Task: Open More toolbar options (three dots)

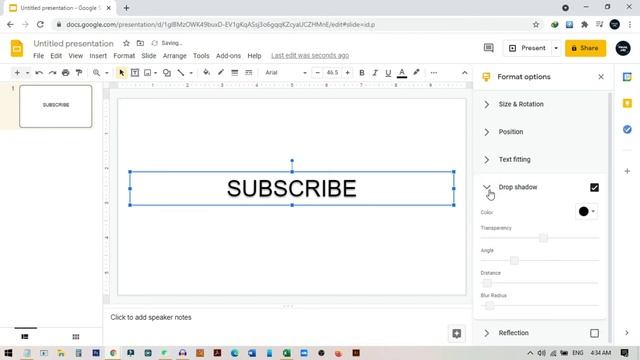Action: coord(434,73)
